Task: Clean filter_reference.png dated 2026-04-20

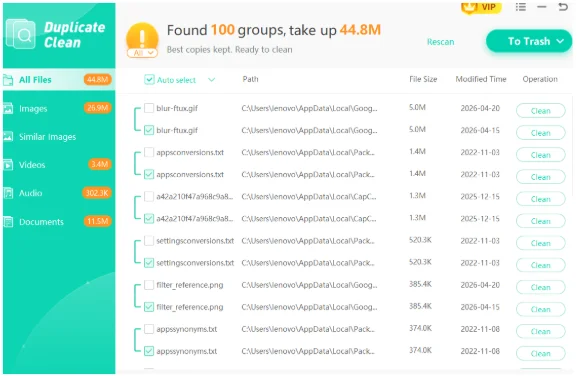Action: tap(540, 287)
